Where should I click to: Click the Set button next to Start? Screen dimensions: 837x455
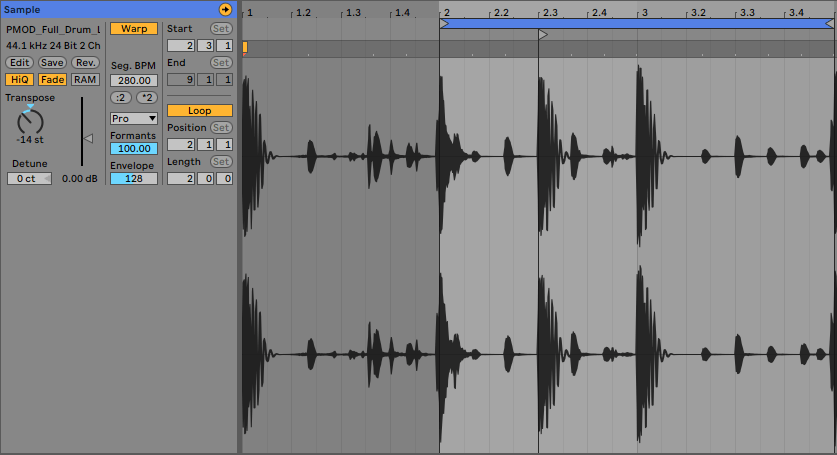click(x=220, y=29)
